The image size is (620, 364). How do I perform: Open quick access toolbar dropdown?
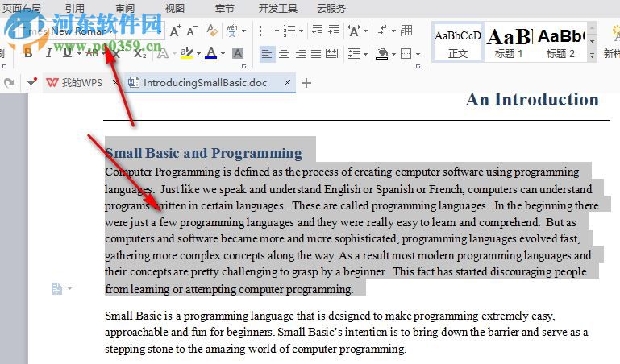coord(31,82)
